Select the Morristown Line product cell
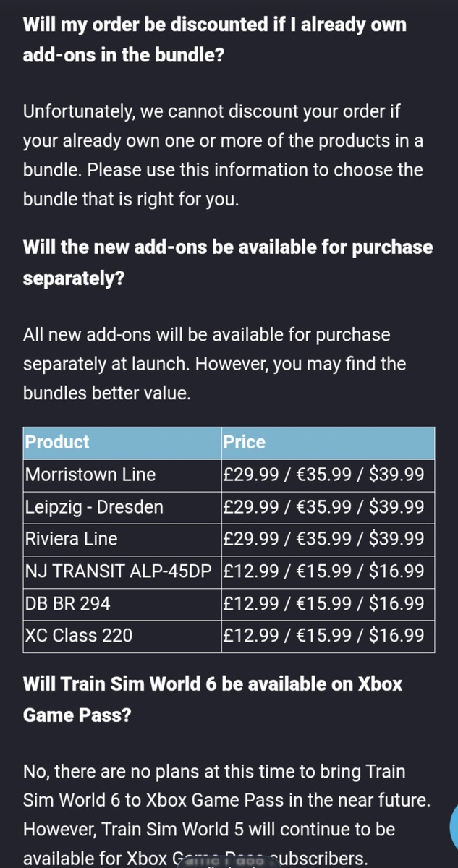Screen dimensions: 458x868 pos(122,475)
